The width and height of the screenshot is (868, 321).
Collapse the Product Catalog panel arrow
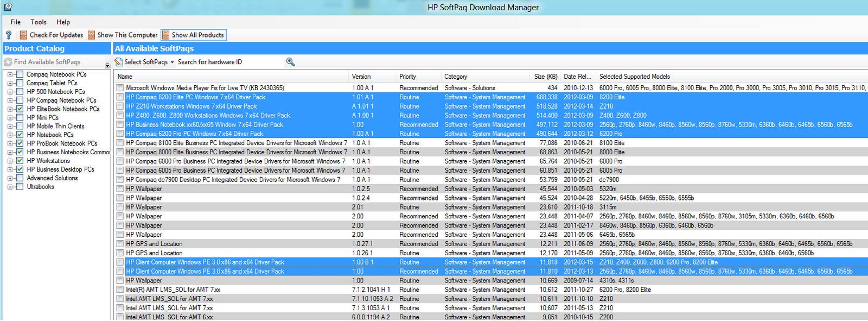[107, 65]
